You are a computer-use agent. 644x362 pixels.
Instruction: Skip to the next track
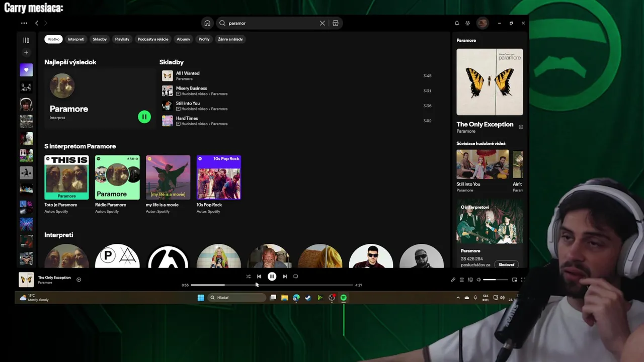(285, 277)
